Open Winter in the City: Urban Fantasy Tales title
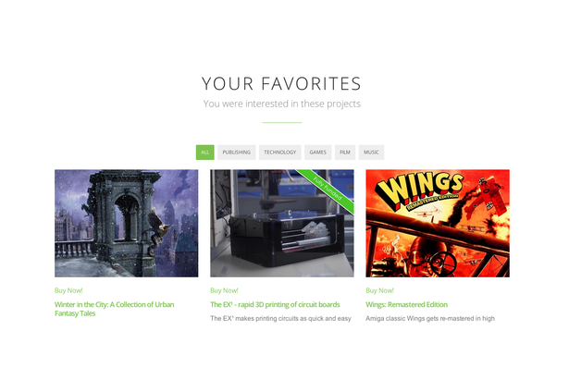Screen dimensions: 569x392 tap(115, 309)
